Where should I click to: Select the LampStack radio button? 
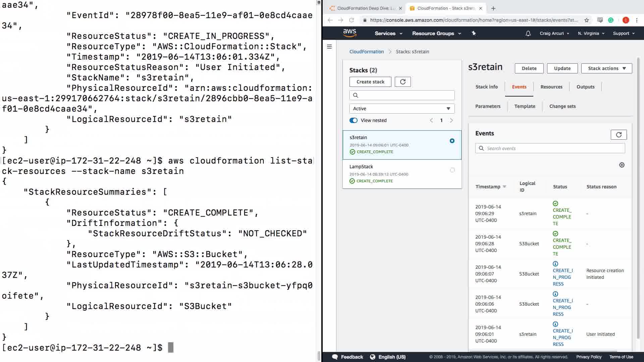(452, 170)
